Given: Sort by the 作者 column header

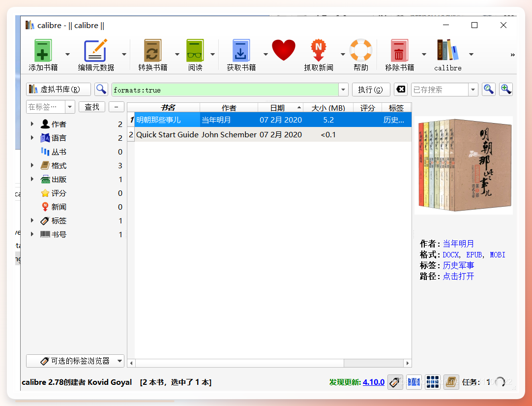Looking at the screenshot, I should tap(229, 108).
